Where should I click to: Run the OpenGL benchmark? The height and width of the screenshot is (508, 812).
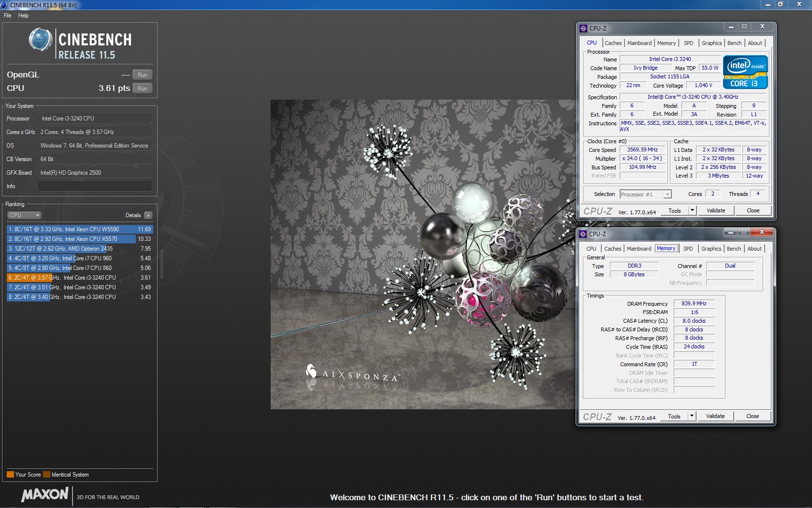coord(142,75)
